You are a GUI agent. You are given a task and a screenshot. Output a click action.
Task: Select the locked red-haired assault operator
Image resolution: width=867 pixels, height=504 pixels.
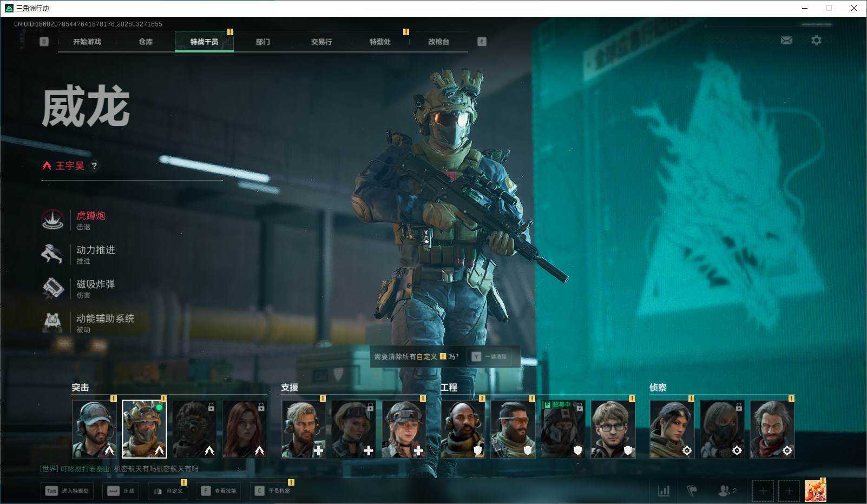[x=245, y=429]
